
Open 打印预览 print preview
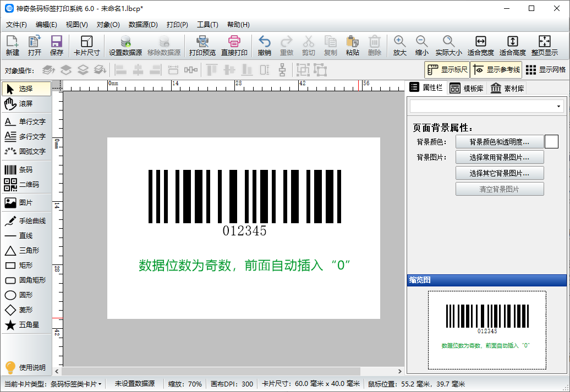point(202,46)
